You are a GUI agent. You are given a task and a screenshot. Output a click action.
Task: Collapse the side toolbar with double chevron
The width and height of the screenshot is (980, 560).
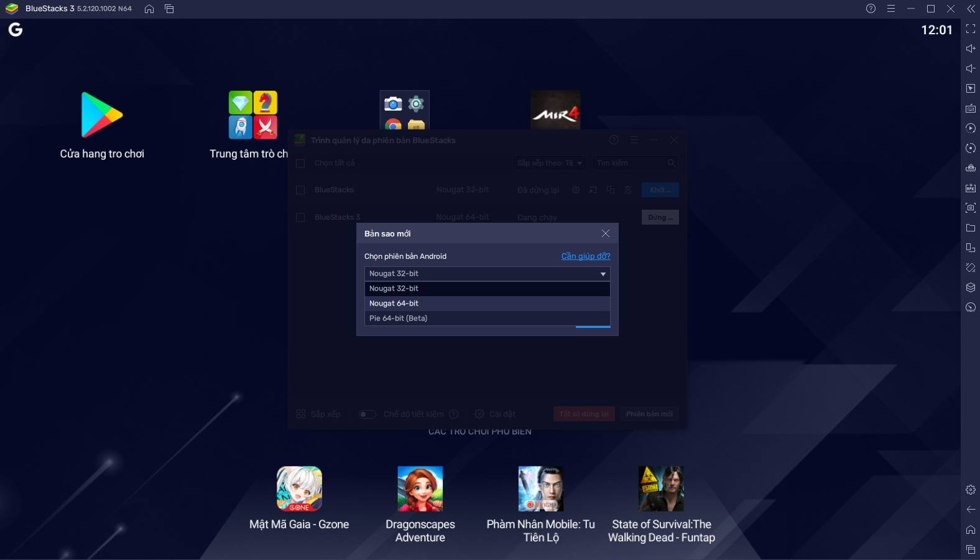point(971,9)
